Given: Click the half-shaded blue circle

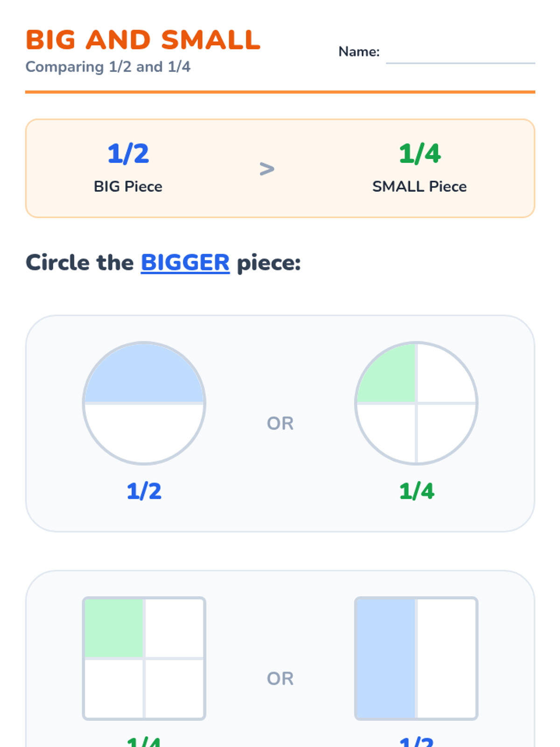Looking at the screenshot, I should click(x=144, y=403).
